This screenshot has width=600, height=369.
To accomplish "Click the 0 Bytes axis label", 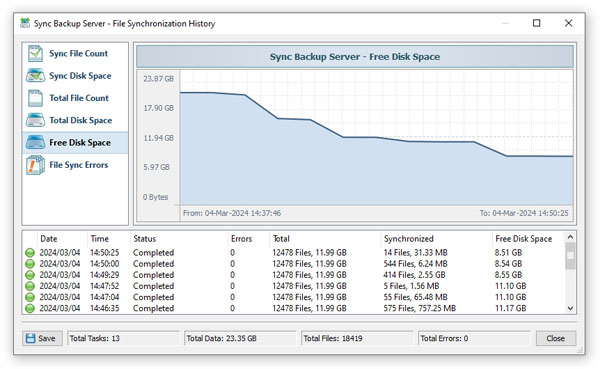I will (x=155, y=197).
